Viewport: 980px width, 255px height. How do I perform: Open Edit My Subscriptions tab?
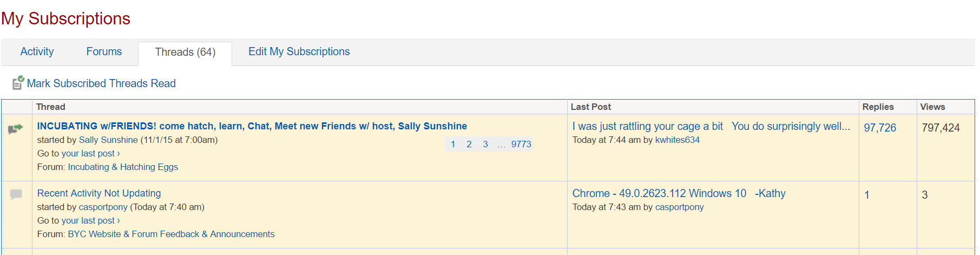pyautogui.click(x=299, y=51)
